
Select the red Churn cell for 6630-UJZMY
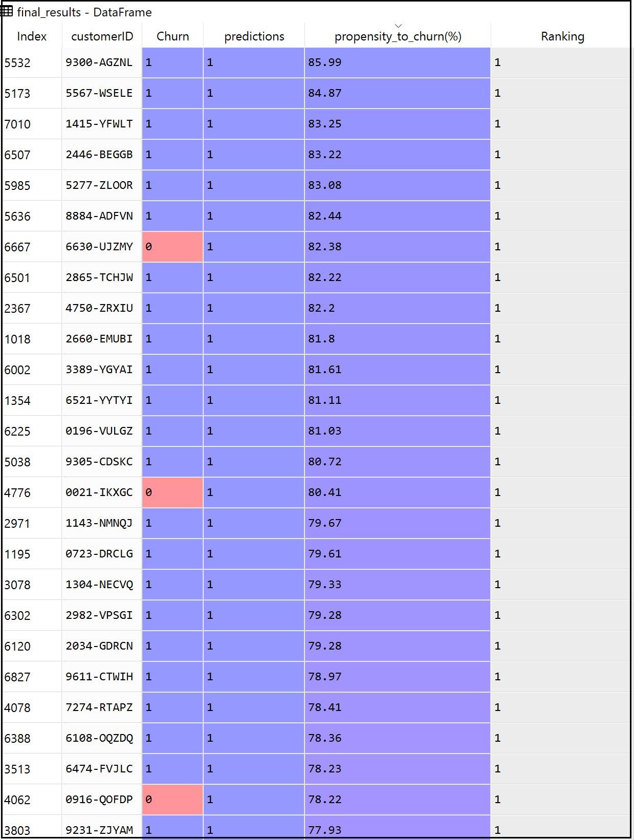click(x=172, y=247)
